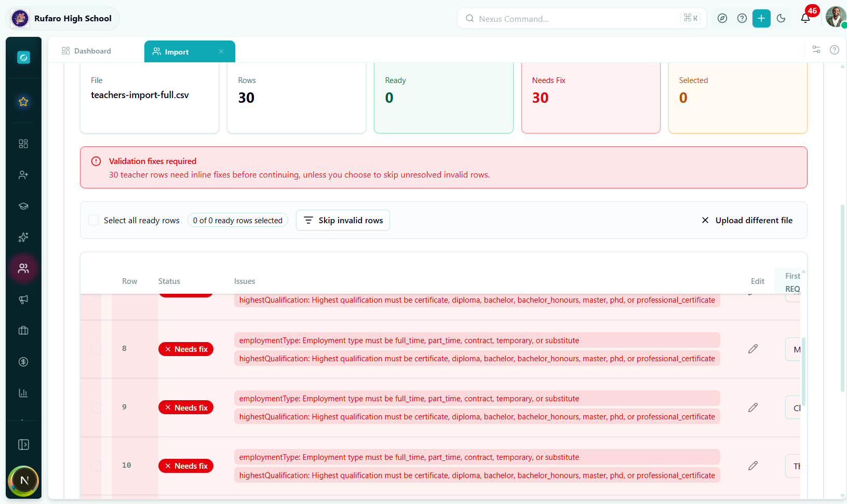This screenshot has width=847, height=504.
Task: Toggle dark mode moon icon
Action: pyautogui.click(x=781, y=19)
